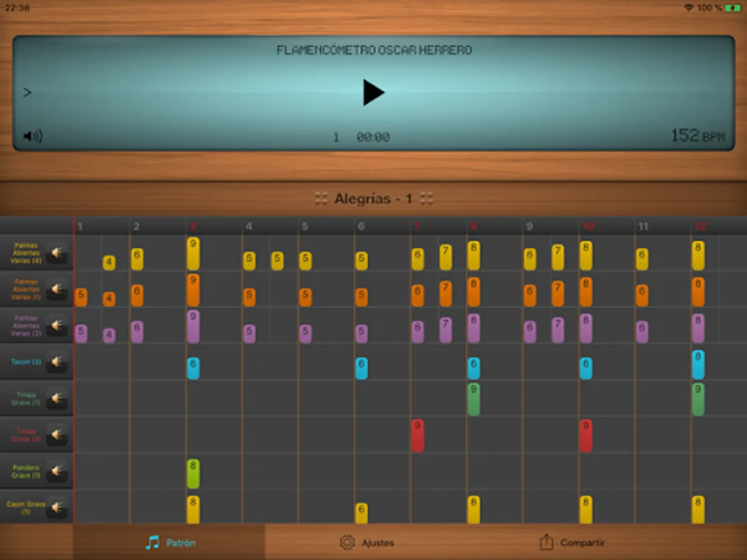
Task: Tap yellow note 6 on beat 11, Palmas (4)
Action: 642,259
